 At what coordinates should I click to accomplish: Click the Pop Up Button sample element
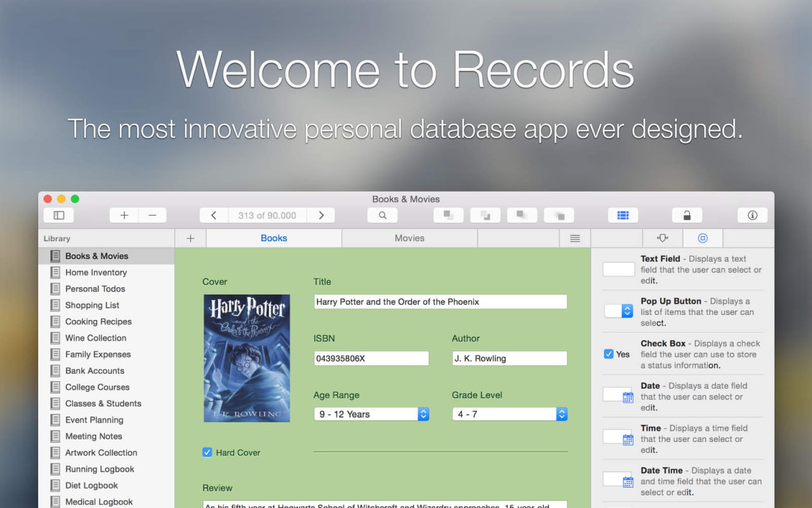[619, 311]
